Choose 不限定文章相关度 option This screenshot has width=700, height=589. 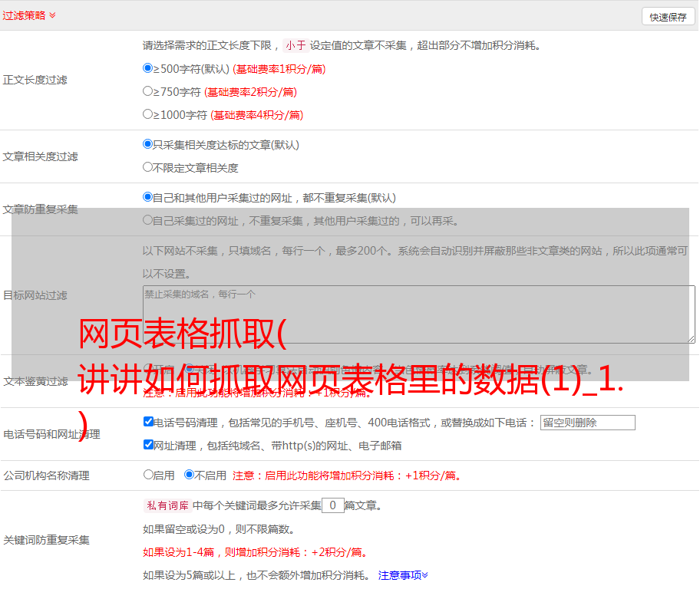point(148,167)
